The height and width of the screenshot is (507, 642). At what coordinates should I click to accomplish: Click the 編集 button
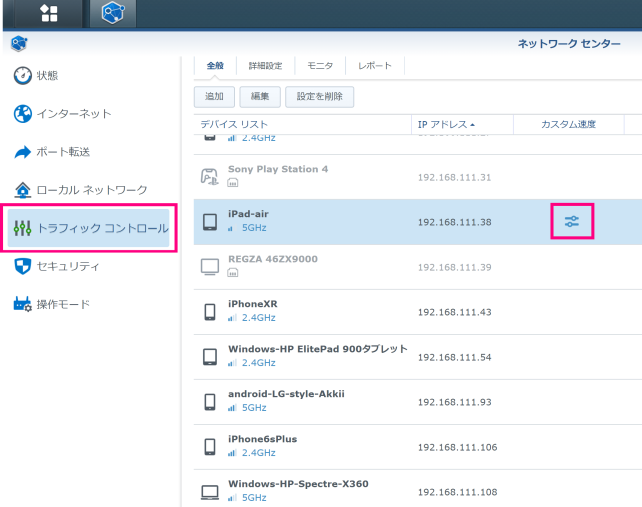pos(260,97)
